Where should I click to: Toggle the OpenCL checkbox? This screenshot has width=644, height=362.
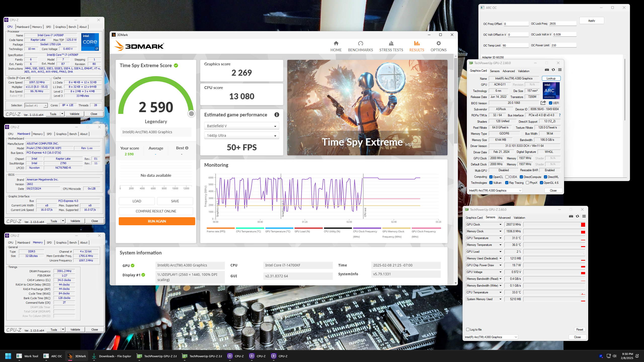point(491,177)
